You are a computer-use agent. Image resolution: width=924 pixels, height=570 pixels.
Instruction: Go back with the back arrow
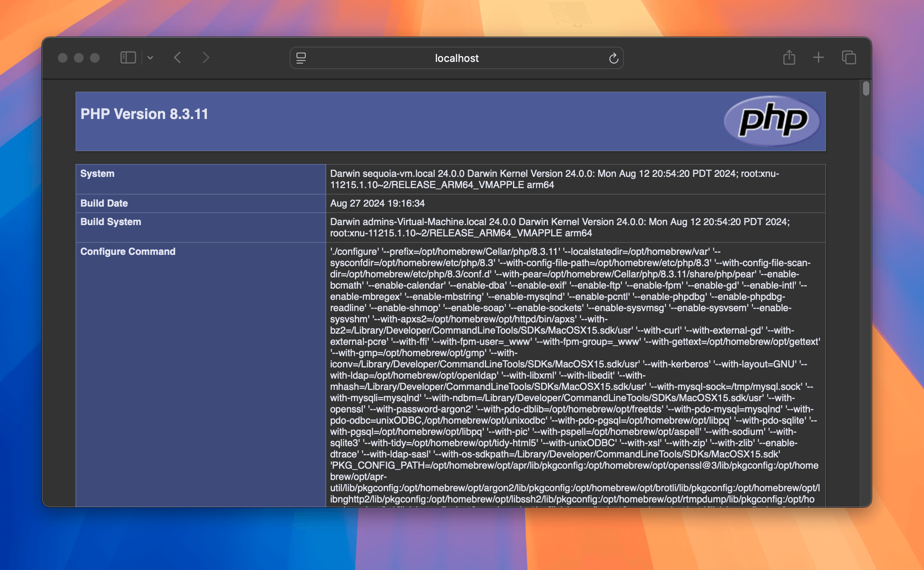pyautogui.click(x=178, y=58)
